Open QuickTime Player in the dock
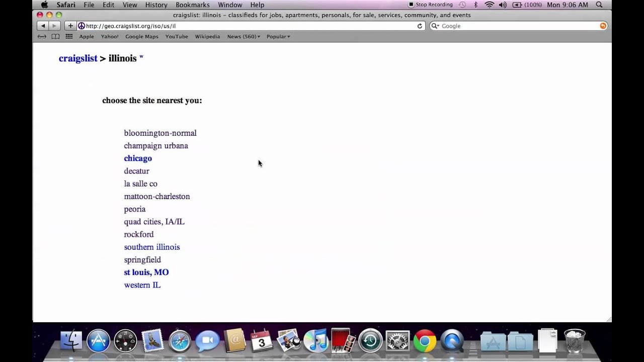Screen dimensions: 644x362 coord(452,340)
